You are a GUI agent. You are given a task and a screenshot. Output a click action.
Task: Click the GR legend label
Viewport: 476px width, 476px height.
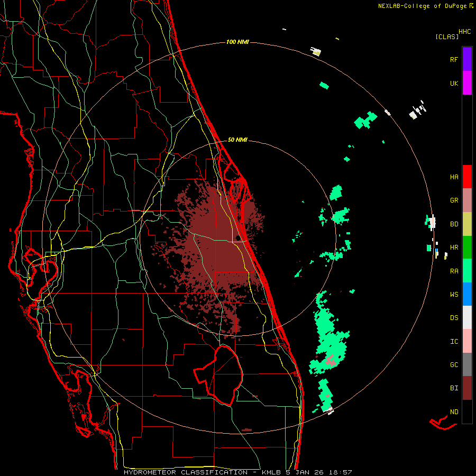[454, 200]
